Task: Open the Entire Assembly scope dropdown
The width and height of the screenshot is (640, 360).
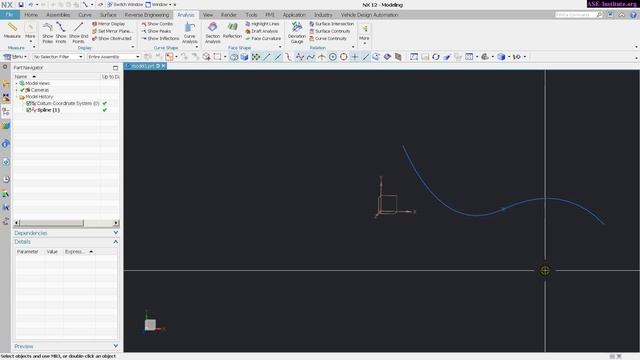Action: coord(113,57)
